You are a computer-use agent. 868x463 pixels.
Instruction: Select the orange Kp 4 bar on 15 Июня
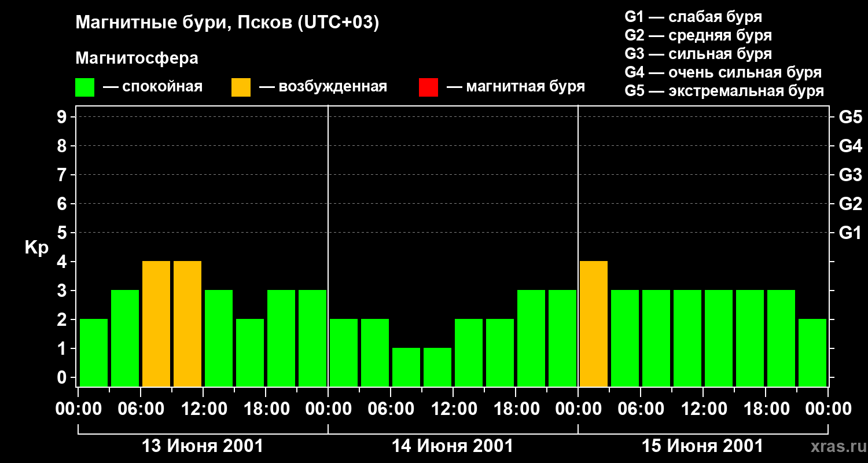(594, 324)
